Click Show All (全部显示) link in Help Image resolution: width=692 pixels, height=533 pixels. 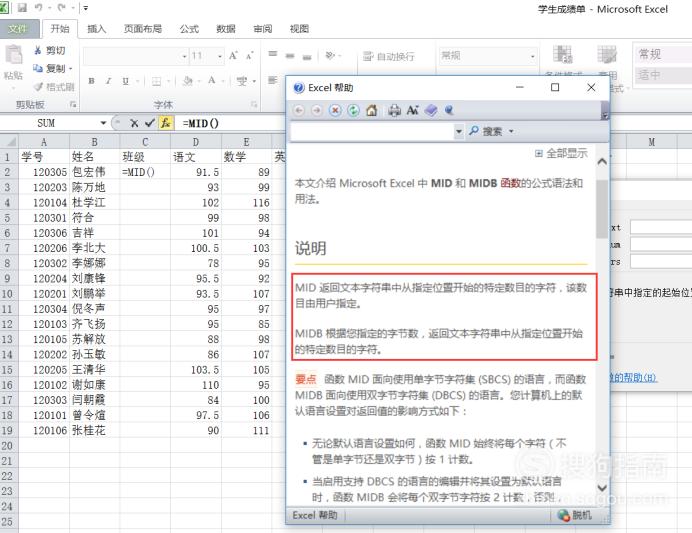pyautogui.click(x=561, y=153)
